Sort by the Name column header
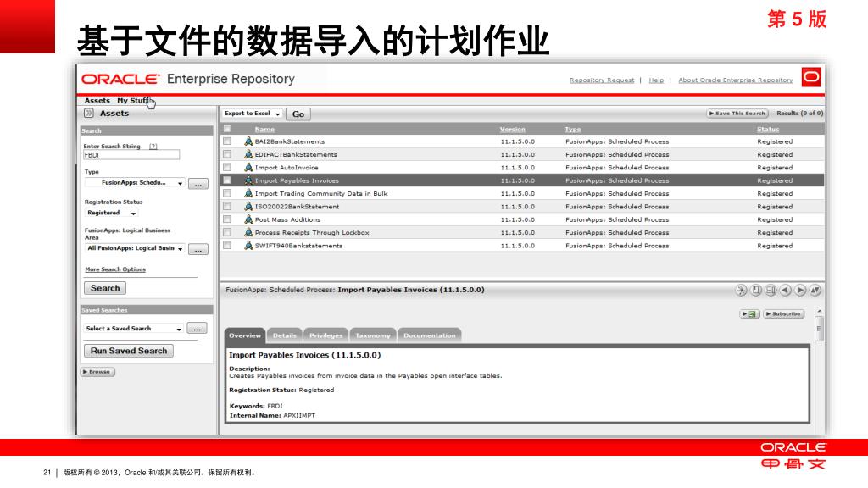 tap(264, 130)
